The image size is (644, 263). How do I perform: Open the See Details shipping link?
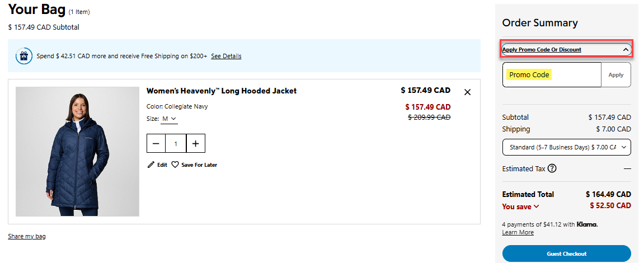(x=226, y=56)
